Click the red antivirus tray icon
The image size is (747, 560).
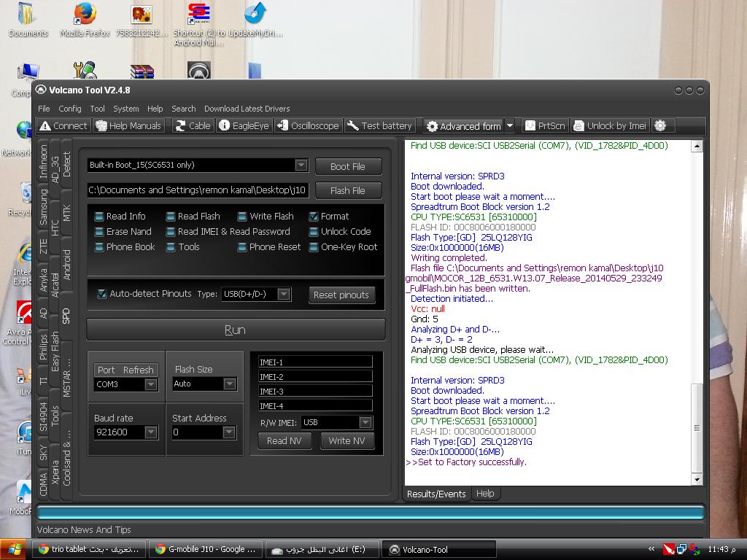point(669,550)
